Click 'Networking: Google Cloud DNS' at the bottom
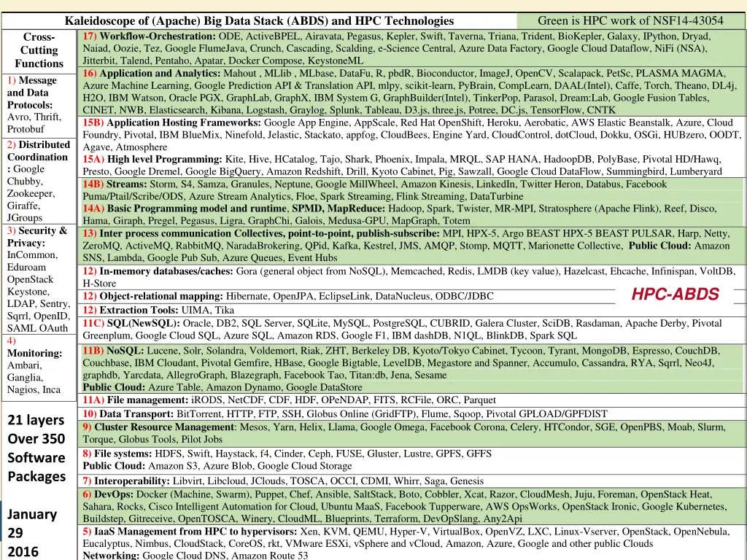Image resolution: width=747 pixels, height=560 pixels. coord(154,555)
